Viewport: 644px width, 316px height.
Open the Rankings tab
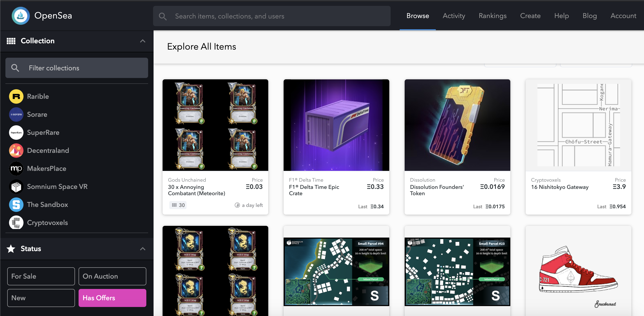492,16
